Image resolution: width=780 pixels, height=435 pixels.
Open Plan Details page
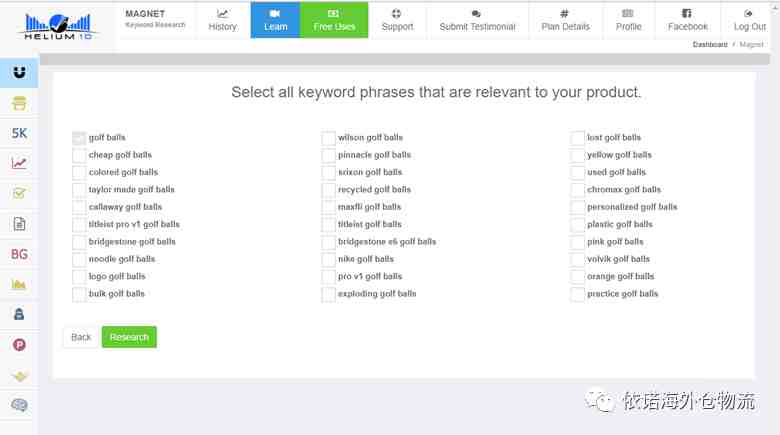[x=565, y=20]
